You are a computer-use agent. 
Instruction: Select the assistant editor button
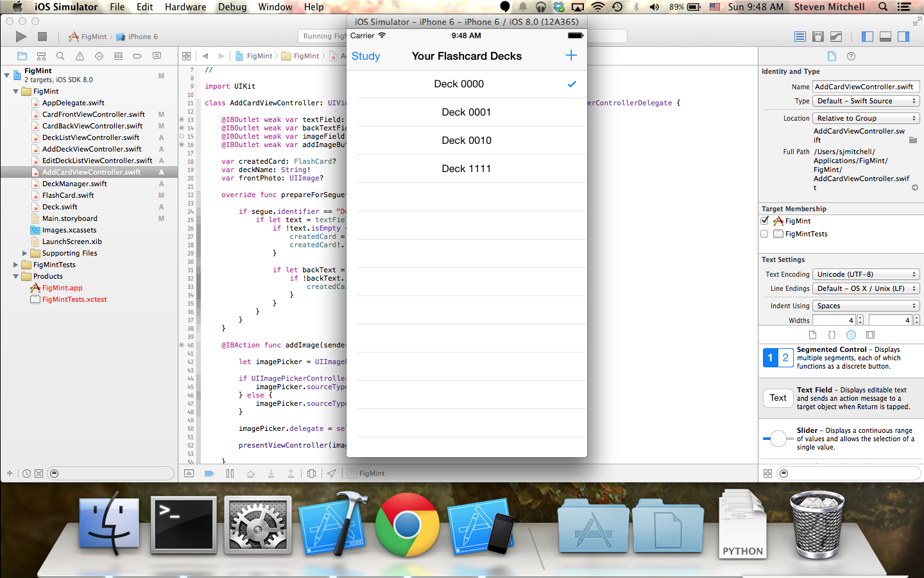tap(817, 37)
